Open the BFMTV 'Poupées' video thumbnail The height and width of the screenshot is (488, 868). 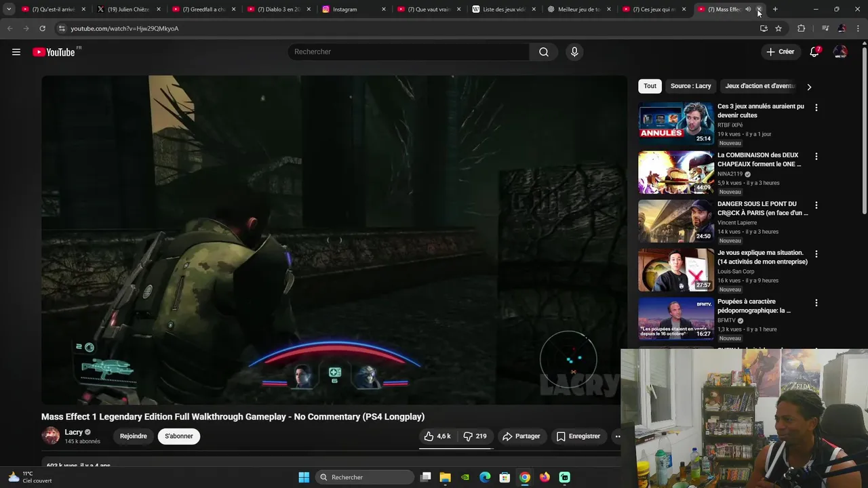676,319
